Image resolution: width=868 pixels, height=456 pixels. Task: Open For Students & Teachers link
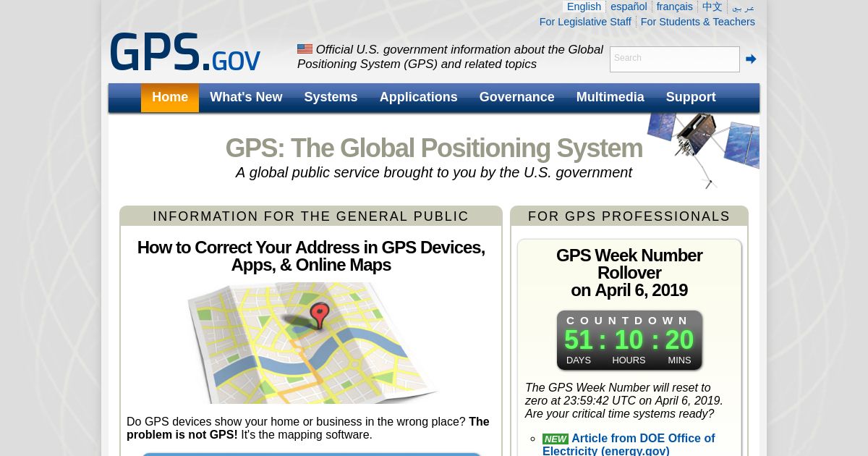click(697, 22)
